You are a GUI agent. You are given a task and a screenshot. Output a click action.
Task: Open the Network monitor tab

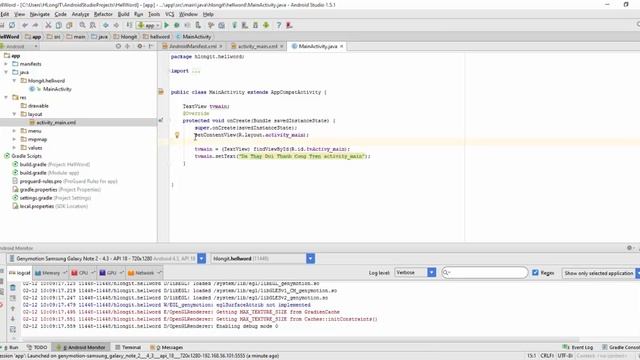144,273
